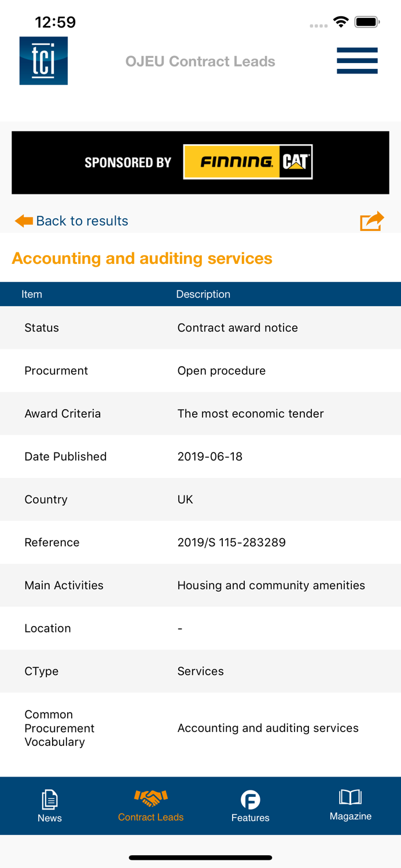Tap the orange share icon
Viewport: 401px width, 868px height.
point(371,221)
